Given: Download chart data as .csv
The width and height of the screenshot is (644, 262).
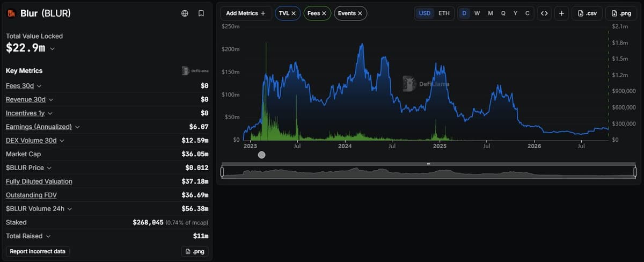Looking at the screenshot, I should 587,13.
